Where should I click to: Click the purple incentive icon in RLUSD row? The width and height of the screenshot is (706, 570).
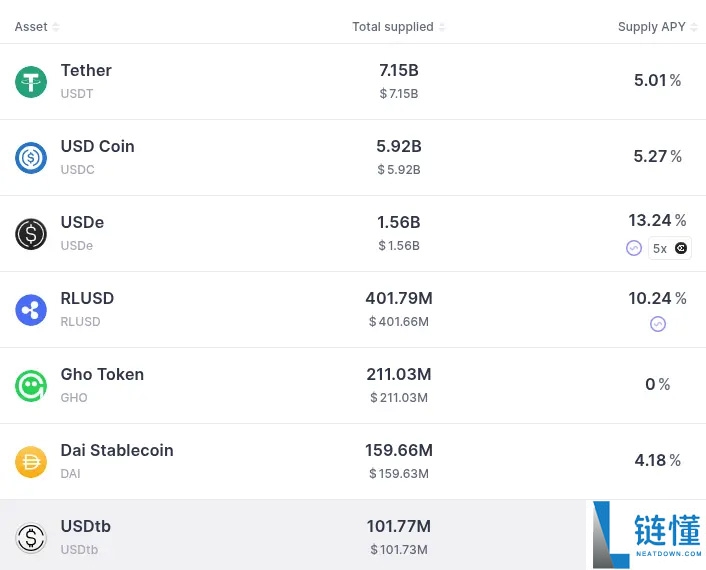coord(658,324)
